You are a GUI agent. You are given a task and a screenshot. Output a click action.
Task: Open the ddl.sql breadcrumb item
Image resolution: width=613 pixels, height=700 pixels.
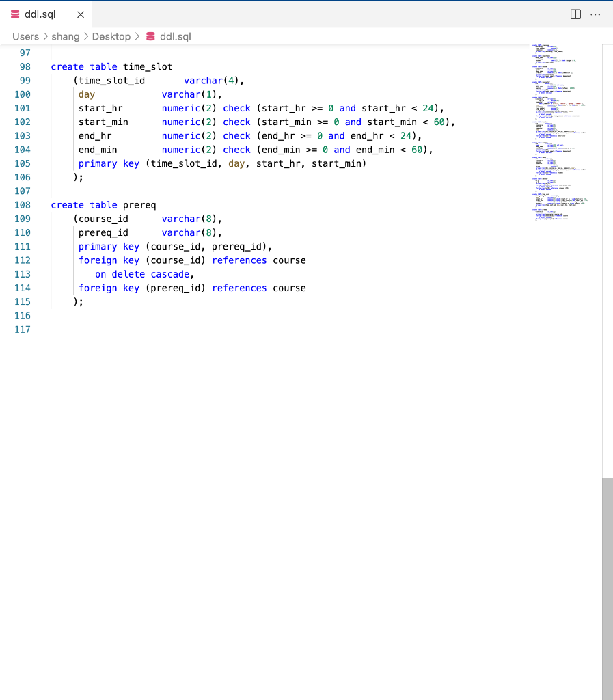174,36
